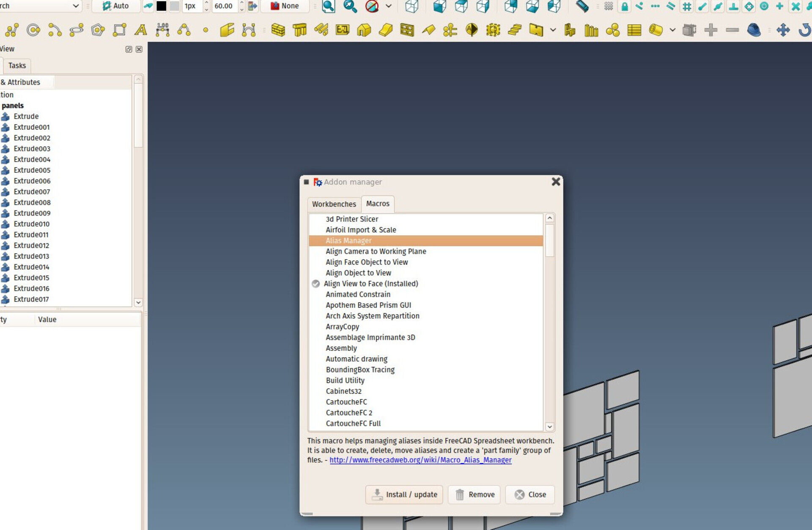Expand the Arch Pipe tools dropdown arrow
This screenshot has width=812, height=530.
coord(672,30)
